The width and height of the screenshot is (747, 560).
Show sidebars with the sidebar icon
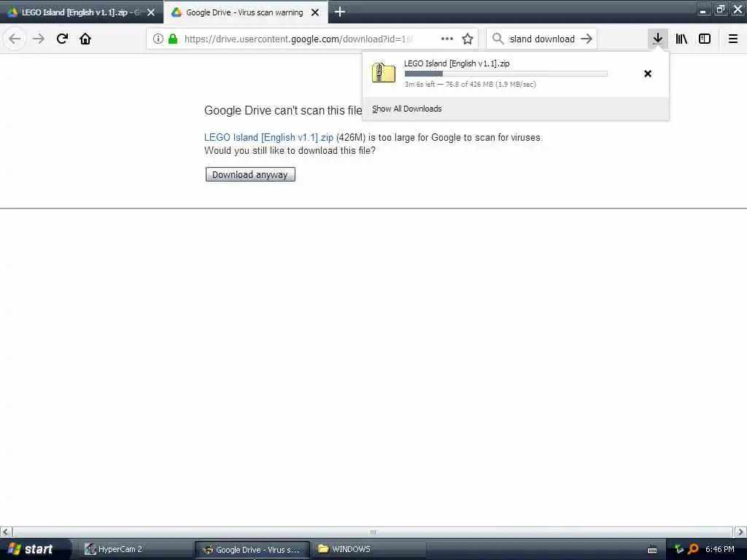pos(705,39)
